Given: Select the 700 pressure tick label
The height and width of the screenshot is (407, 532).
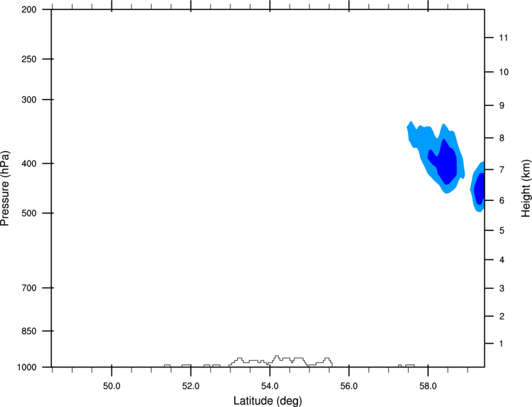Looking at the screenshot, I should 29,288.
